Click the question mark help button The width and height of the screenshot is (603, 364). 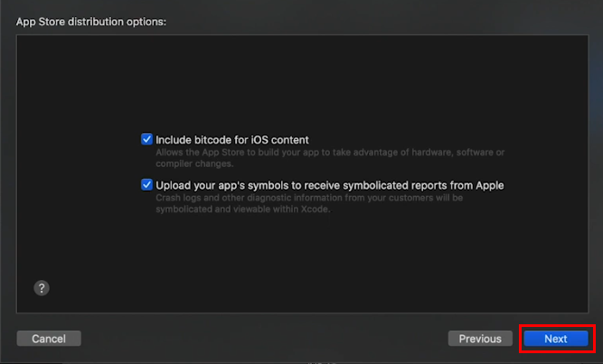pyautogui.click(x=42, y=288)
